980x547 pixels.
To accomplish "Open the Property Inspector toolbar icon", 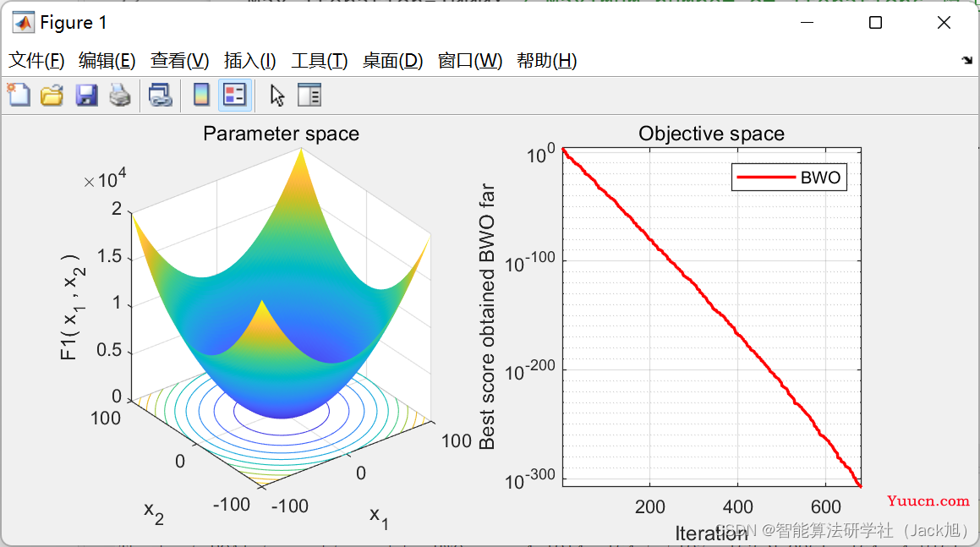I will pos(309,95).
